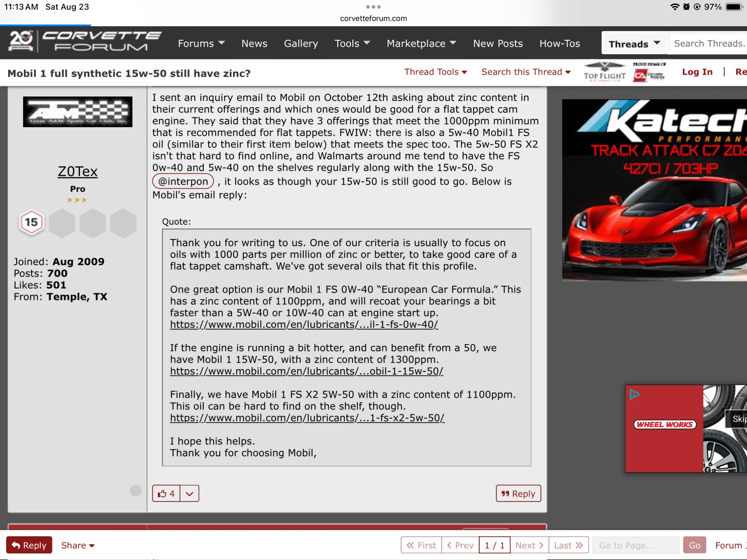Go to the News section
The height and width of the screenshot is (560, 747).
pos(254,44)
